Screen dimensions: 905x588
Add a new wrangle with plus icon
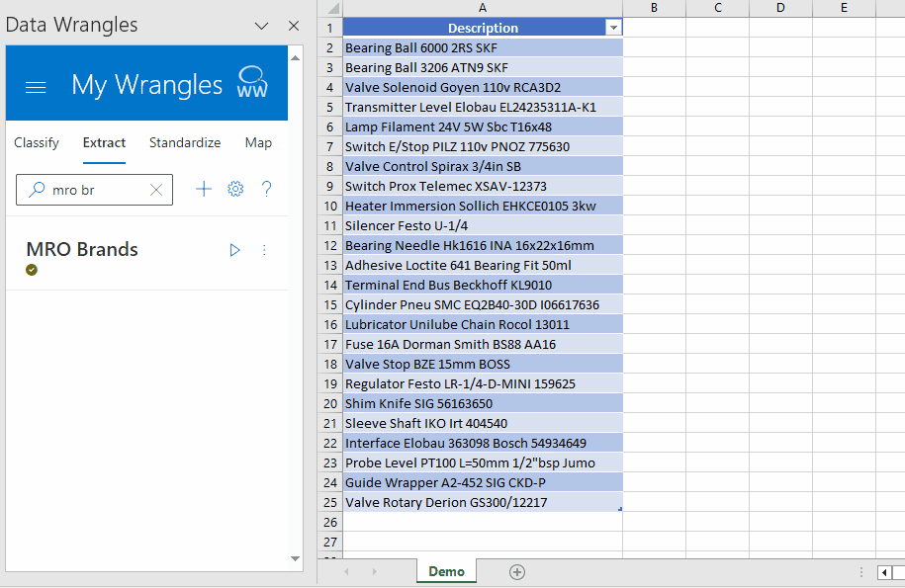pos(204,189)
